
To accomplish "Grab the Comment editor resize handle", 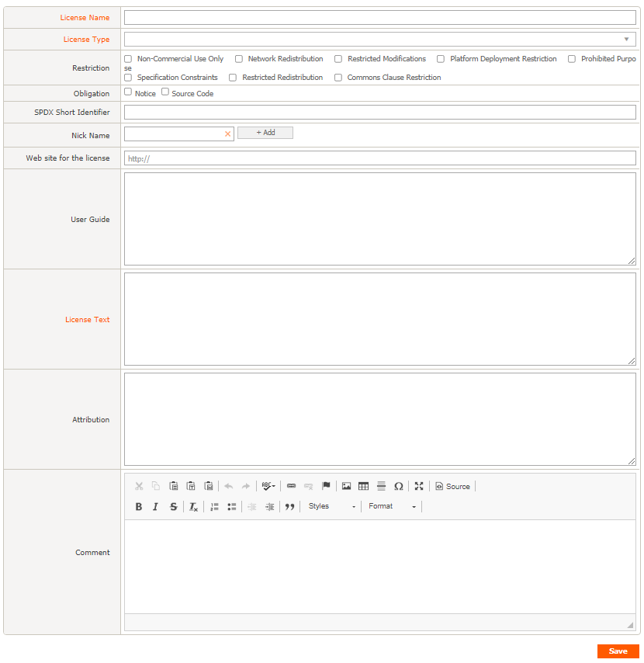I will (x=631, y=626).
